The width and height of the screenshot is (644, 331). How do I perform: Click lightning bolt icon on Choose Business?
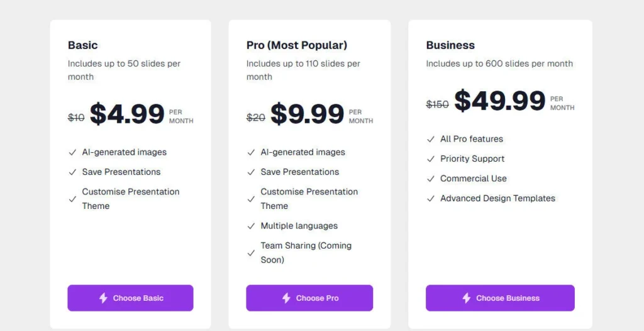pyautogui.click(x=466, y=298)
